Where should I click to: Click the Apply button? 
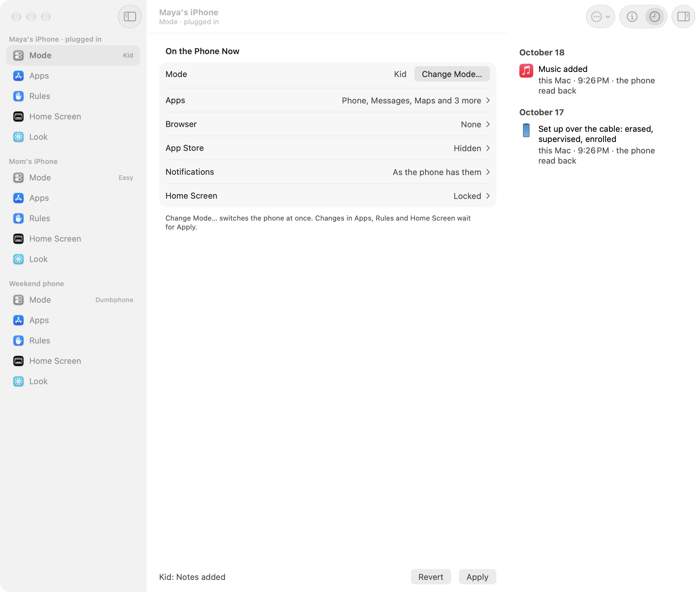tap(477, 576)
